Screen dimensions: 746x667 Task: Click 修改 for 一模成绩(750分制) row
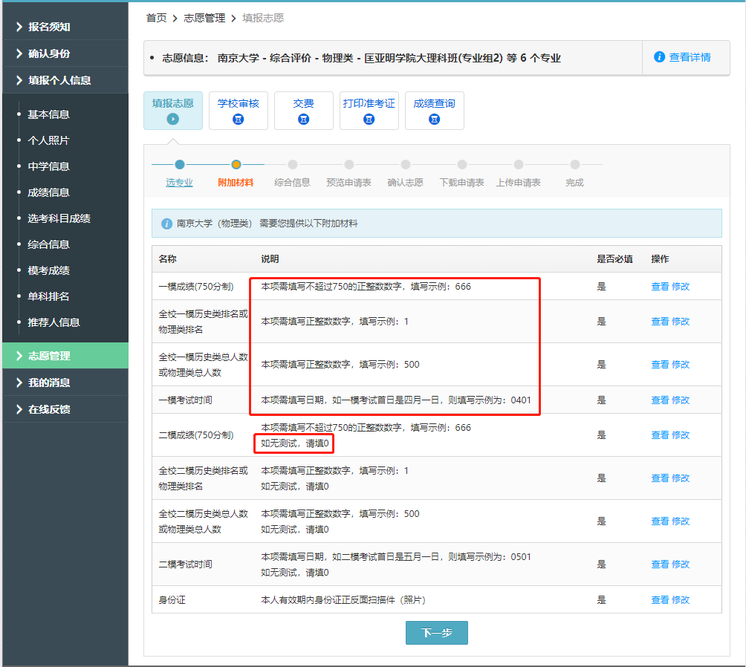tap(681, 287)
